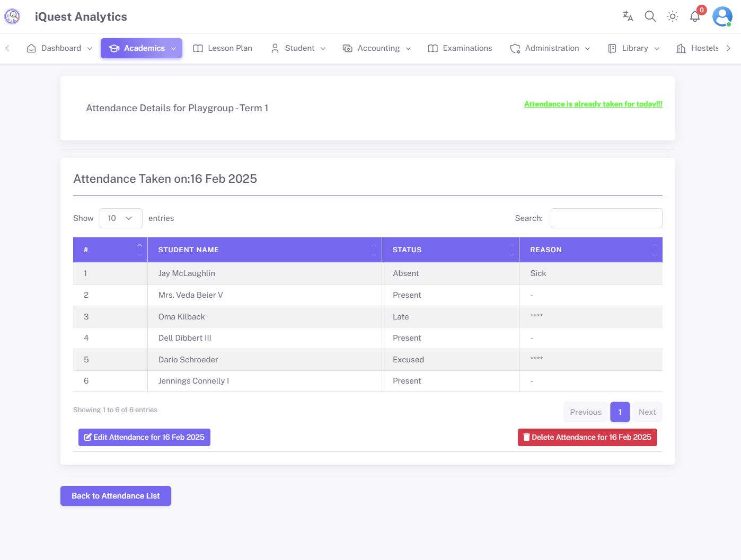Click the search magnifier icon
The width and height of the screenshot is (741, 560).
[650, 16]
